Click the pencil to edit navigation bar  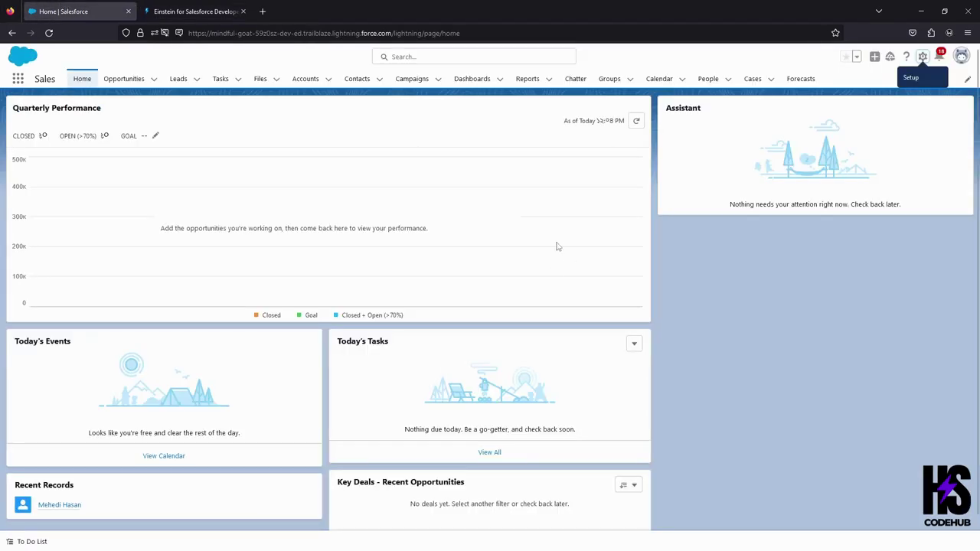coord(967,79)
